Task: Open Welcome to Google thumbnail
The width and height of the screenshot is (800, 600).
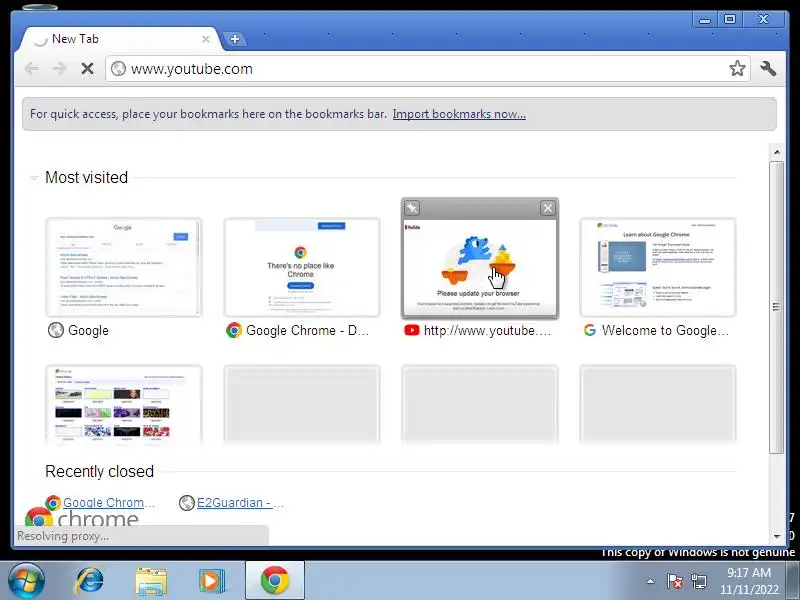Action: [x=658, y=267]
